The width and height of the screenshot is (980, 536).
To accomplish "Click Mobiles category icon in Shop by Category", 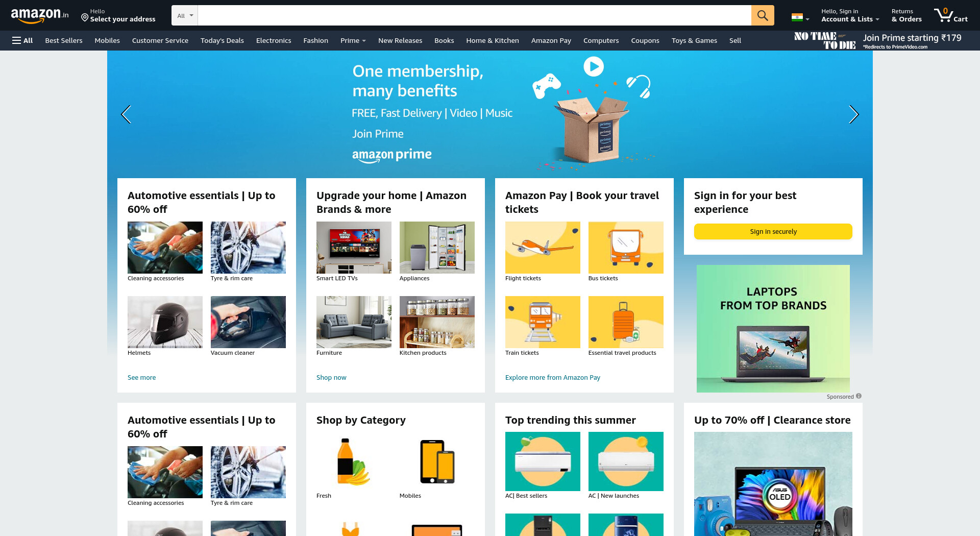I will tap(437, 461).
